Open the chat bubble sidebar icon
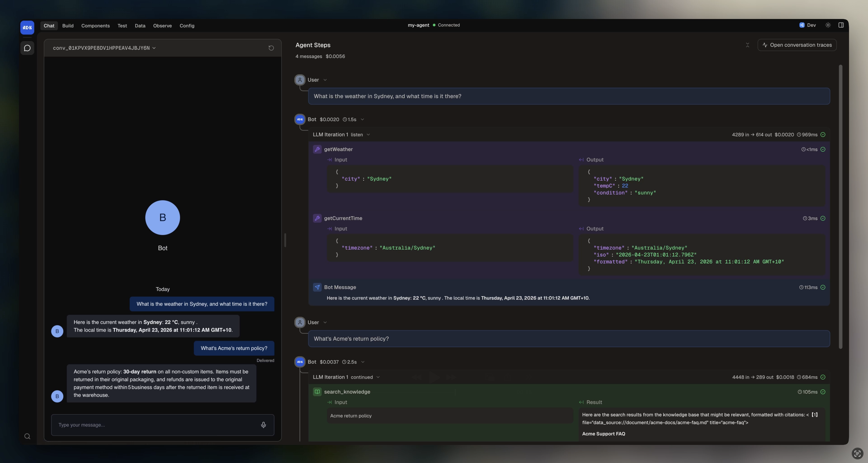The height and width of the screenshot is (463, 868). 27,48
